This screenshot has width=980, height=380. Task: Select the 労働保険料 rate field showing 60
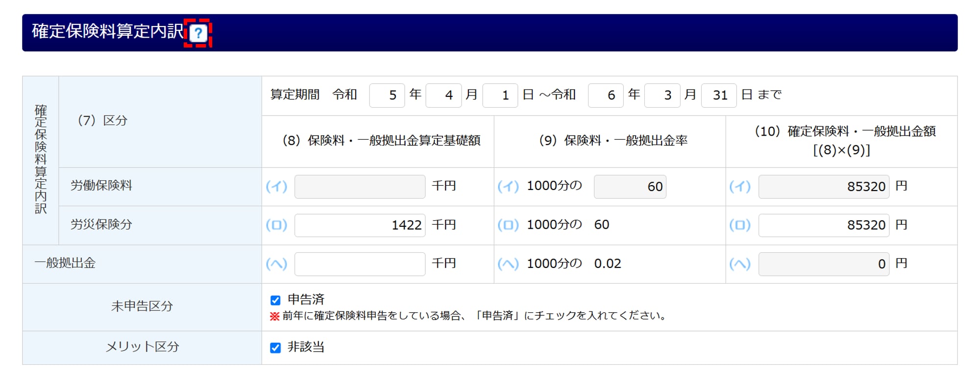(630, 187)
